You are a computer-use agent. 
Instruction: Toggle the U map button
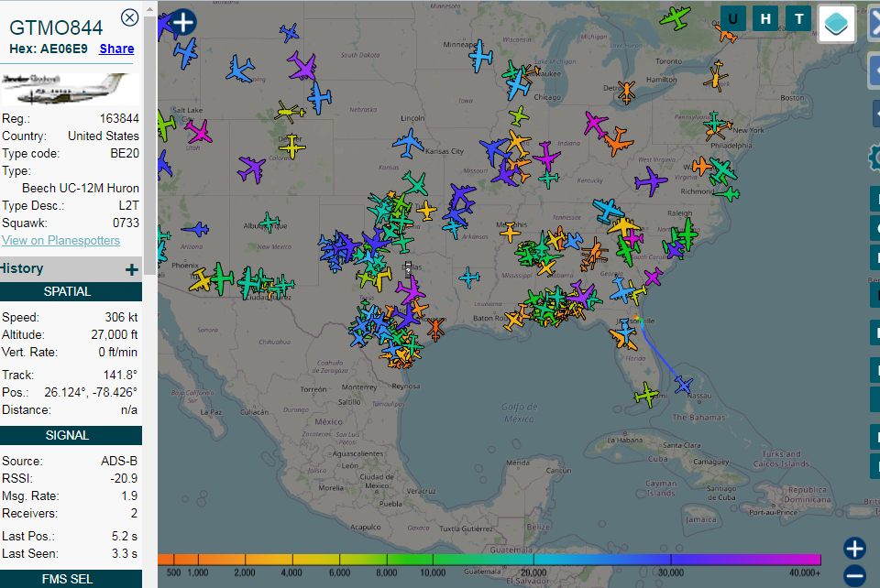coord(733,19)
